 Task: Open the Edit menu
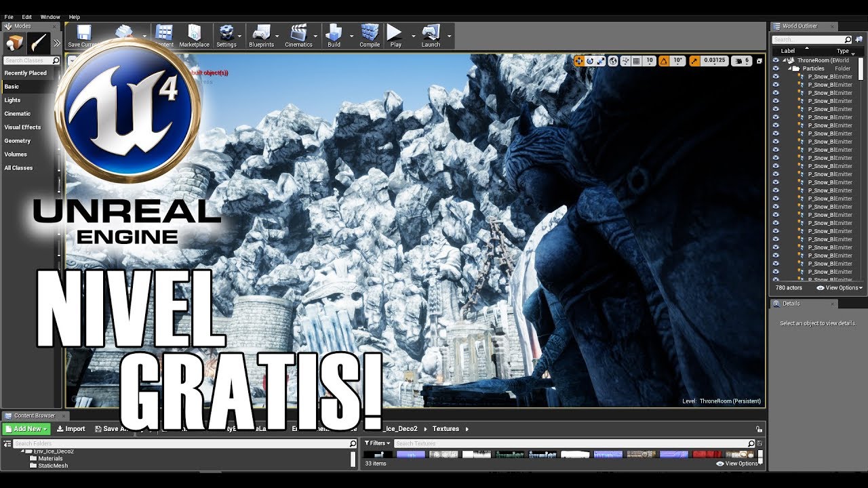pyautogui.click(x=27, y=17)
